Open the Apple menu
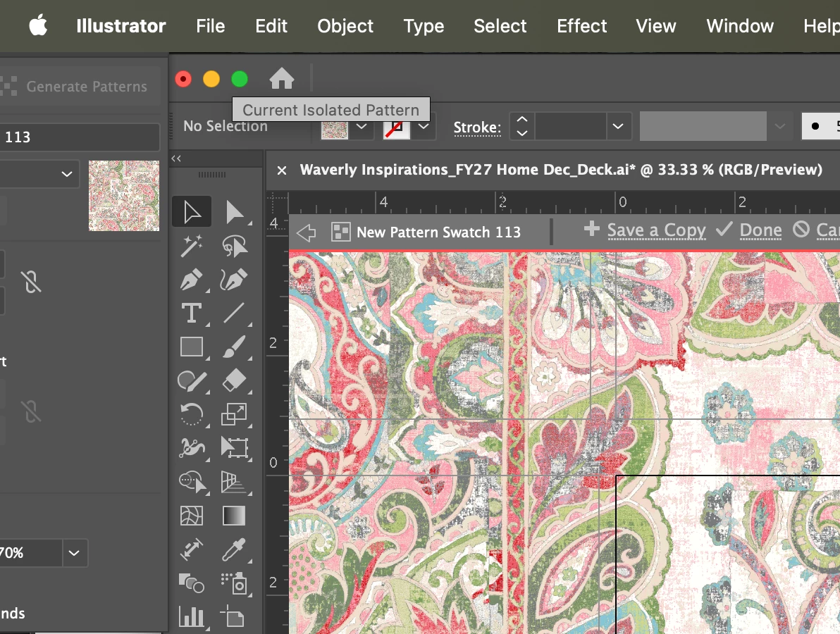This screenshot has width=840, height=634. click(38, 25)
